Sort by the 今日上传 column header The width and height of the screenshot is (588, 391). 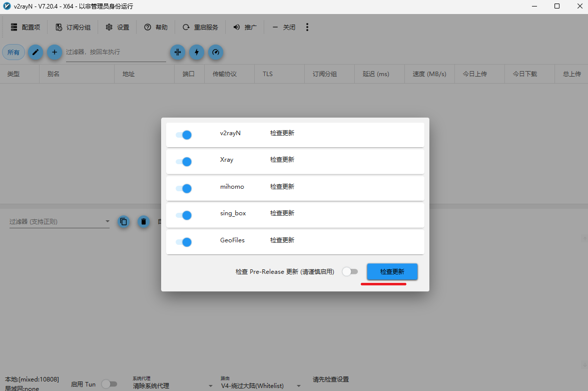[x=479, y=74]
